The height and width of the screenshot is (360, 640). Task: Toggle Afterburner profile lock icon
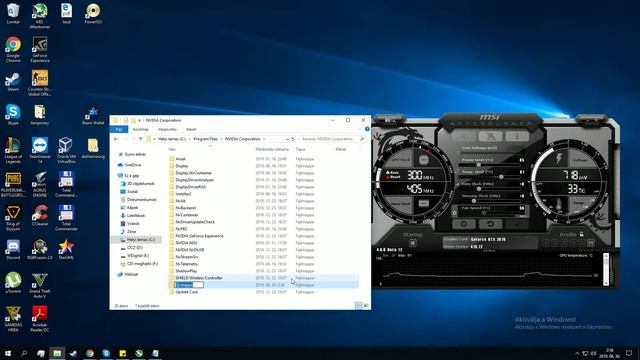(x=582, y=234)
